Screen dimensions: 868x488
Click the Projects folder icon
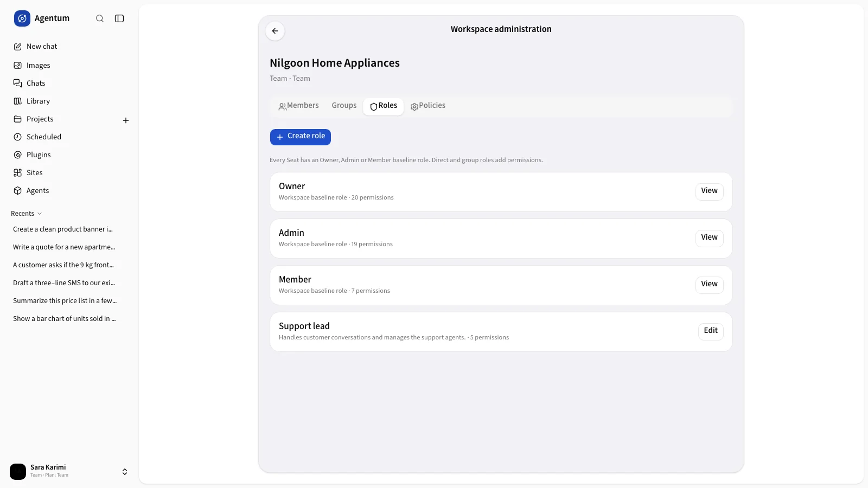18,119
